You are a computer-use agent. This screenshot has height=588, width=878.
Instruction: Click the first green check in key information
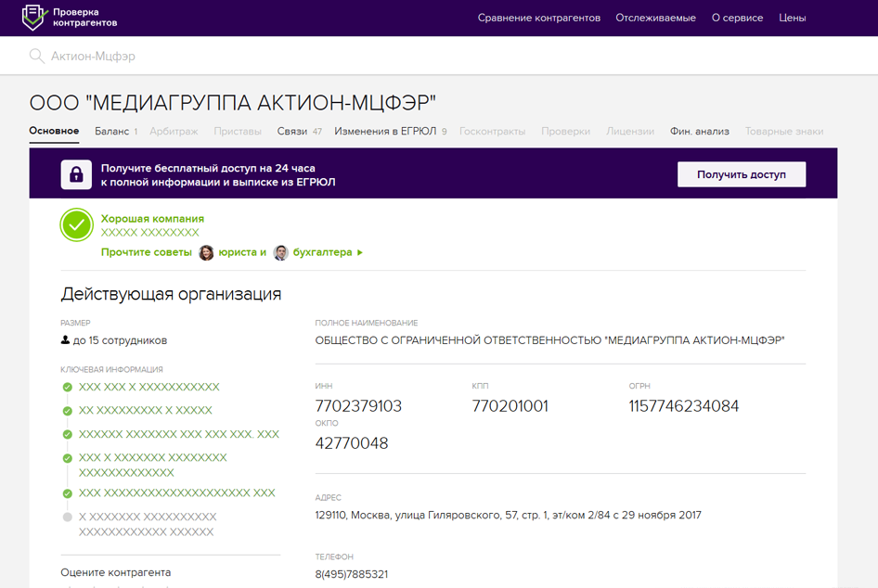coord(67,388)
